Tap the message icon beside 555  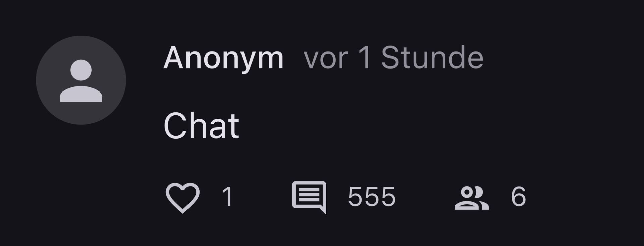(x=309, y=197)
